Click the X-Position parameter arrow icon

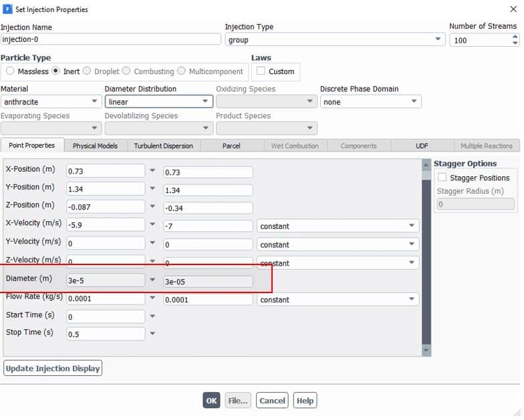click(x=152, y=170)
